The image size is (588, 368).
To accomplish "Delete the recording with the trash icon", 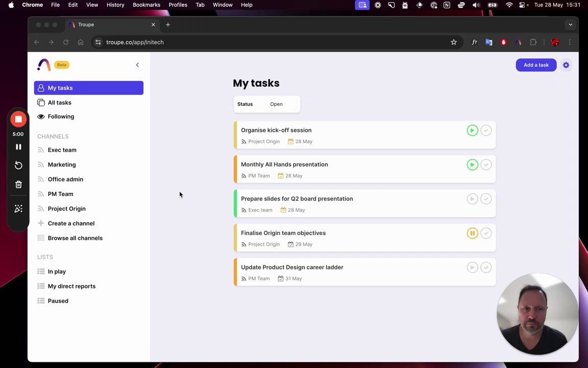I will (x=18, y=185).
